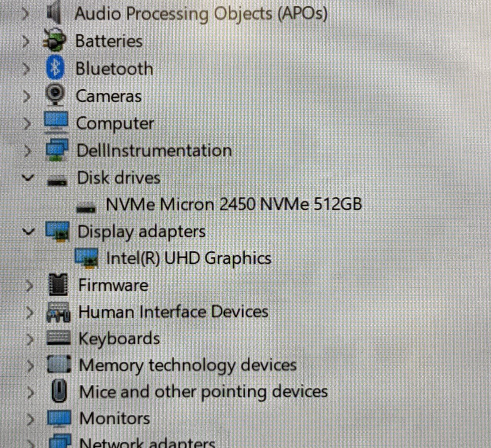Select the DellInstrumentation label
The image size is (491, 448).
point(155,151)
